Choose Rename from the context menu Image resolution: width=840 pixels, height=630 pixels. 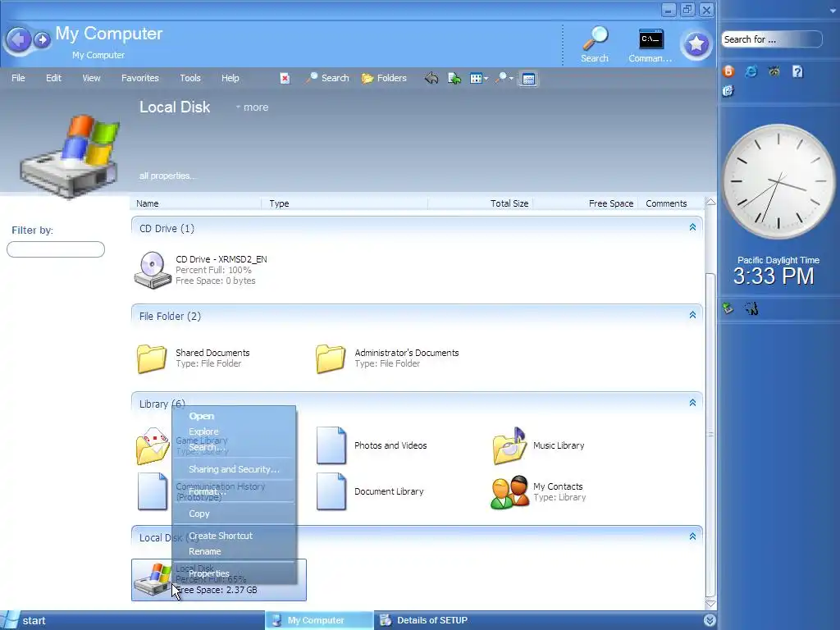coord(234,551)
